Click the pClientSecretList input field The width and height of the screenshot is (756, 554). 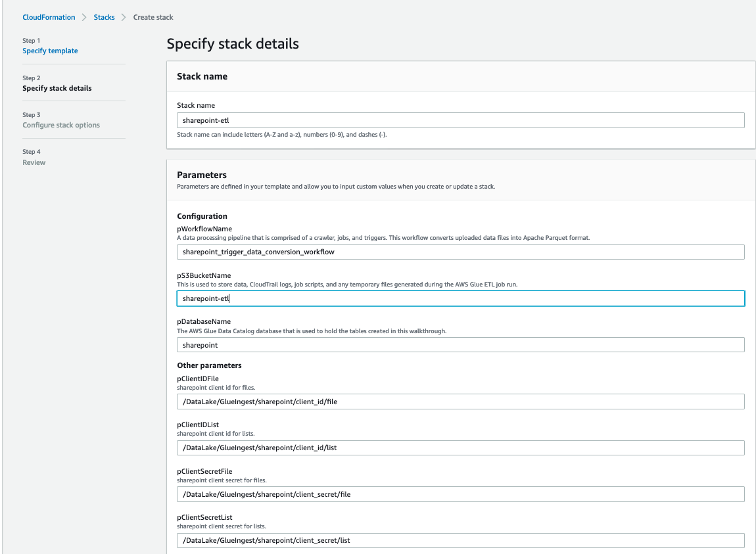pyautogui.click(x=460, y=540)
